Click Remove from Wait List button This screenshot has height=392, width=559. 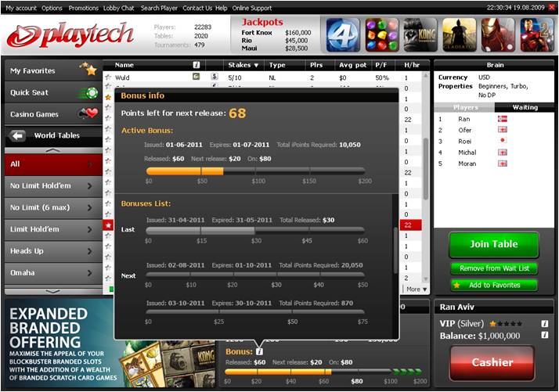pos(494,268)
